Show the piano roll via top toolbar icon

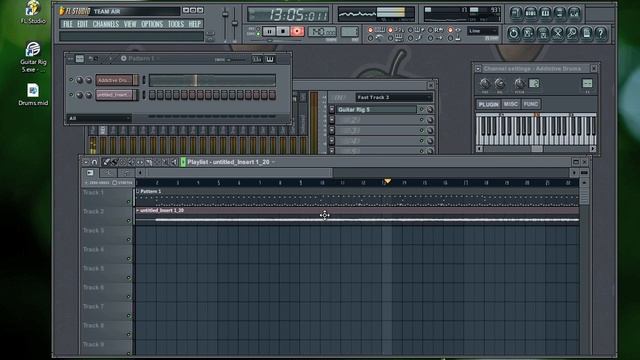545,13
